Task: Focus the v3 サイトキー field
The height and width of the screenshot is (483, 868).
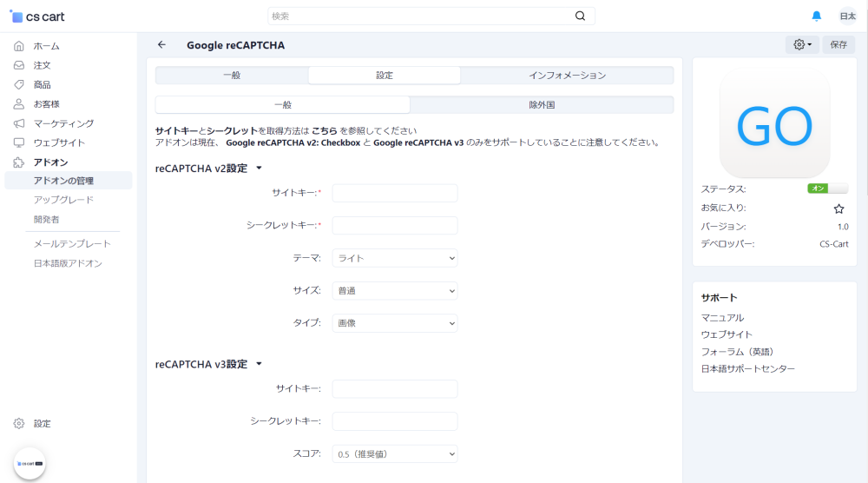Action: (x=395, y=389)
